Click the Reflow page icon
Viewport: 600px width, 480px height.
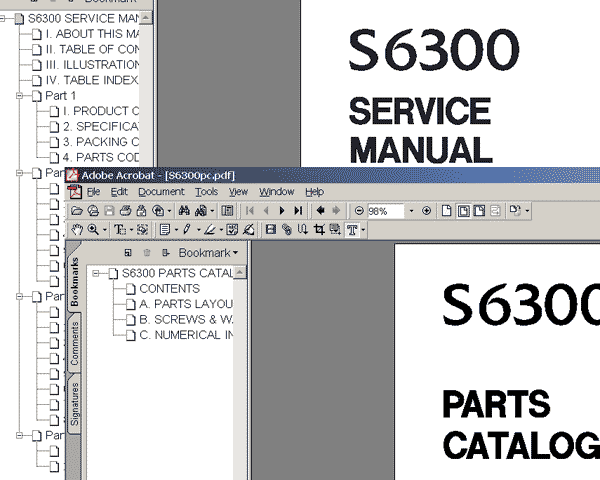tap(495, 211)
